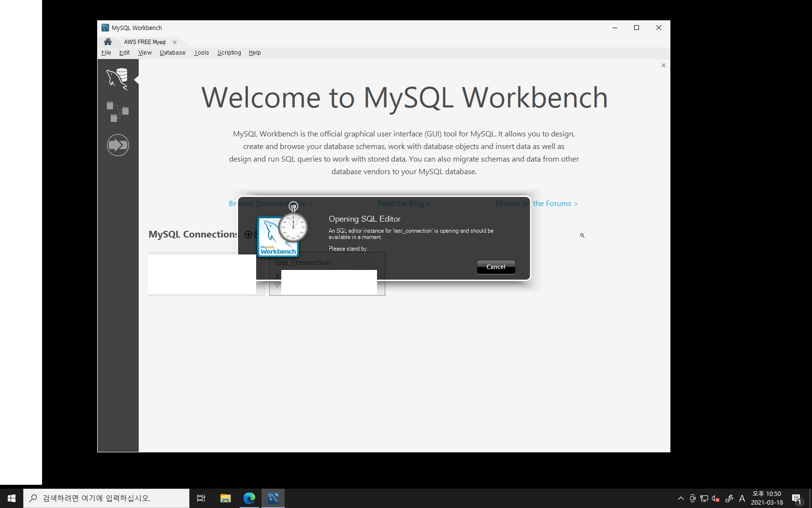Expand the hidden system tray icons
This screenshot has height=508, width=812.
click(x=681, y=498)
